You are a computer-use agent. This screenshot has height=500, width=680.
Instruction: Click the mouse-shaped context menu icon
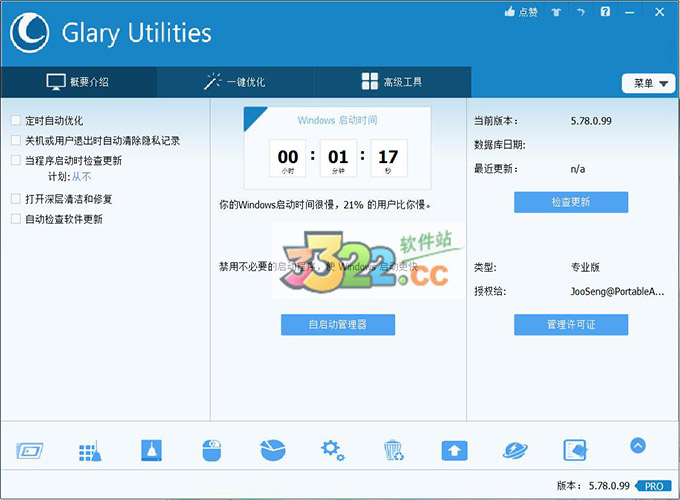coord(212,451)
